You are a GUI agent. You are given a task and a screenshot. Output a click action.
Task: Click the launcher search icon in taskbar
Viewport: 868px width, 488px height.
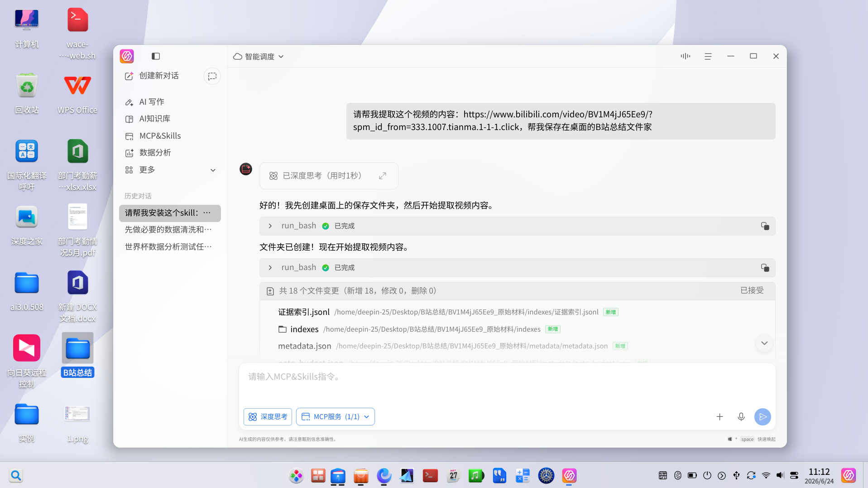point(16,475)
